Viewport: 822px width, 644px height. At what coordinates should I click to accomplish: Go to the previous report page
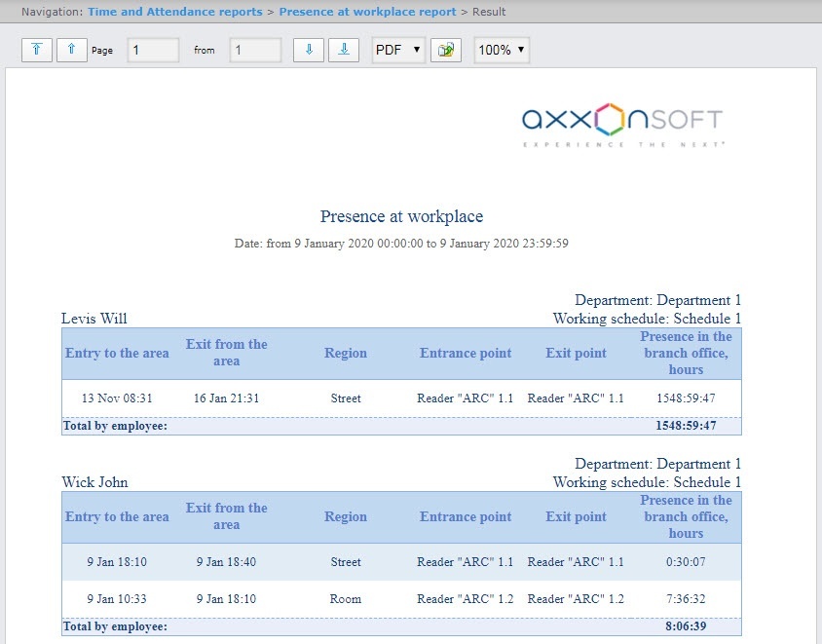click(x=72, y=50)
